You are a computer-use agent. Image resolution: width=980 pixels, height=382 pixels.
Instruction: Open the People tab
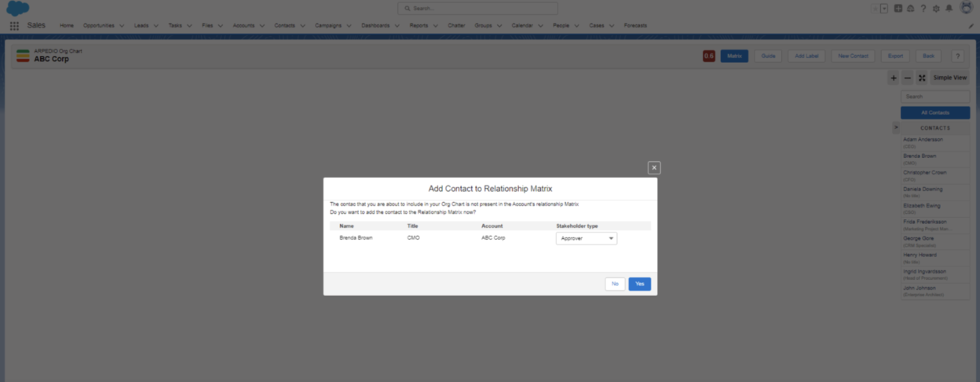(561, 25)
